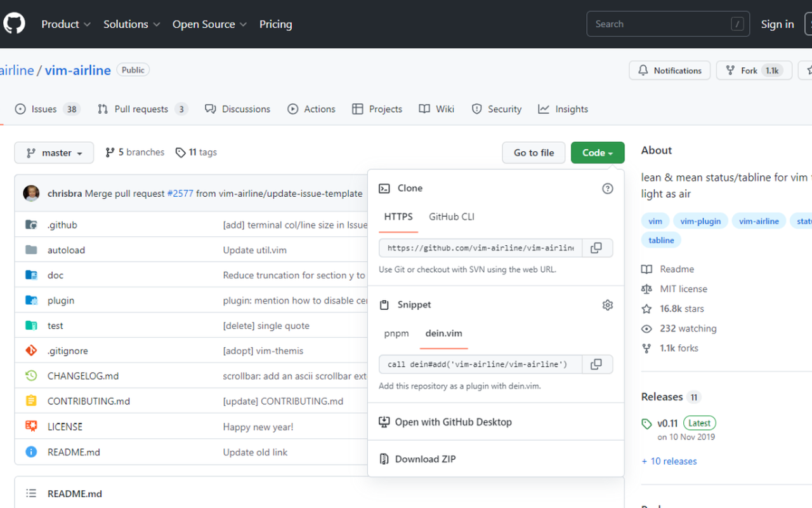The height and width of the screenshot is (508, 812).
Task: Click the plugin folder icon
Action: [x=31, y=300]
